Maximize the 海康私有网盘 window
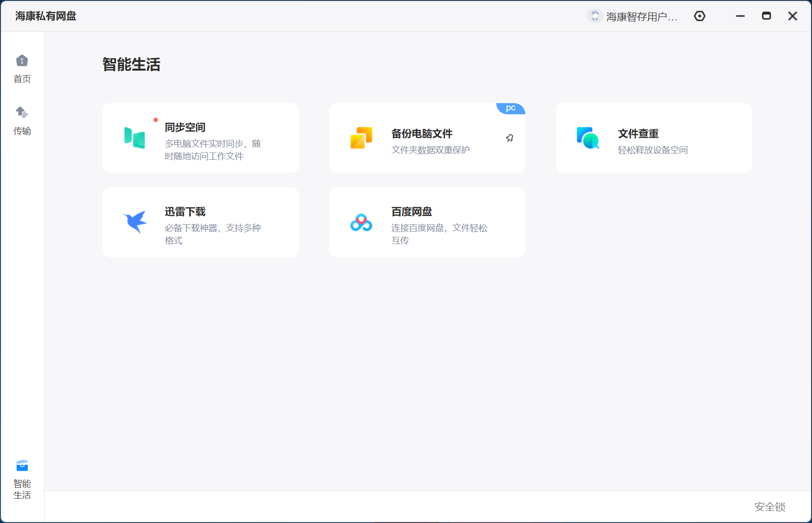Image resolution: width=812 pixels, height=523 pixels. [766, 16]
